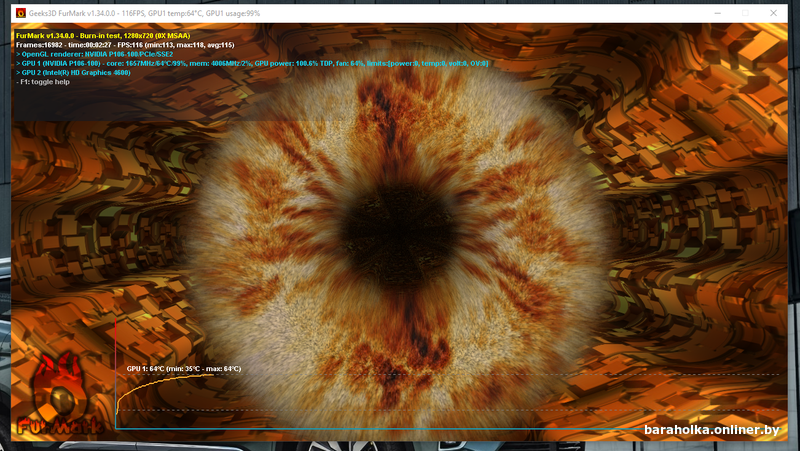Click the FurMark flame logo at bottom-left

click(59, 394)
